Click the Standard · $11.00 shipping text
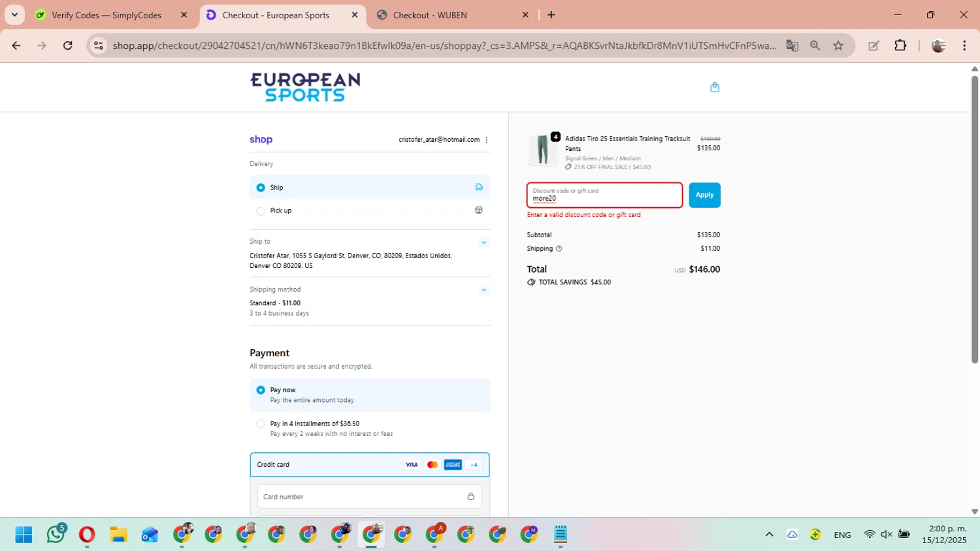Viewport: 980px width, 551px height. [275, 303]
